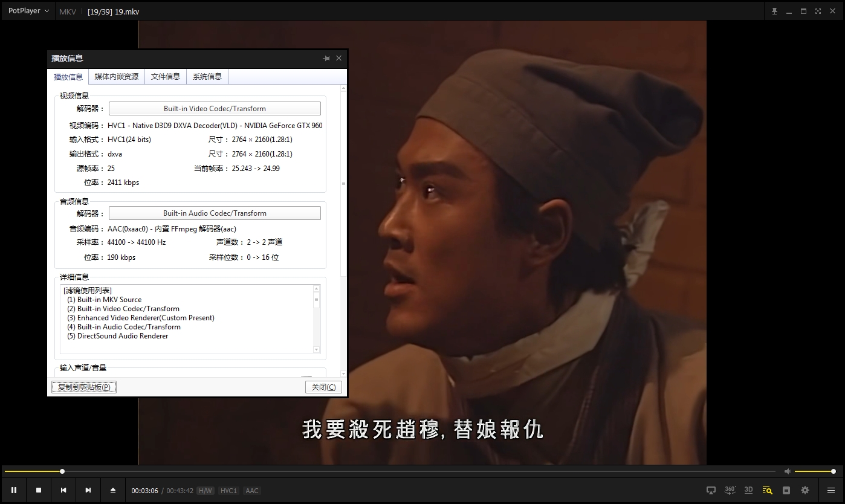Image resolution: width=845 pixels, height=504 pixels.
Task: Open the playlist search icon
Action: [768, 490]
